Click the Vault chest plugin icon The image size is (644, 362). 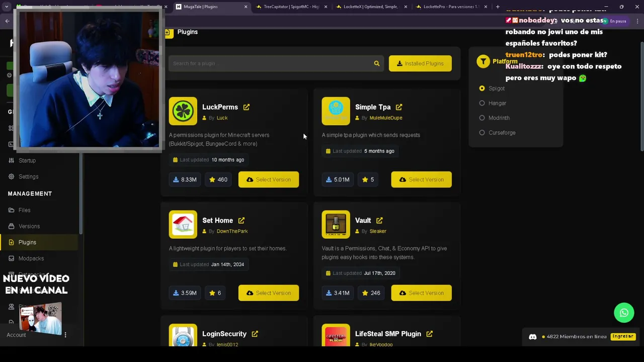(336, 224)
